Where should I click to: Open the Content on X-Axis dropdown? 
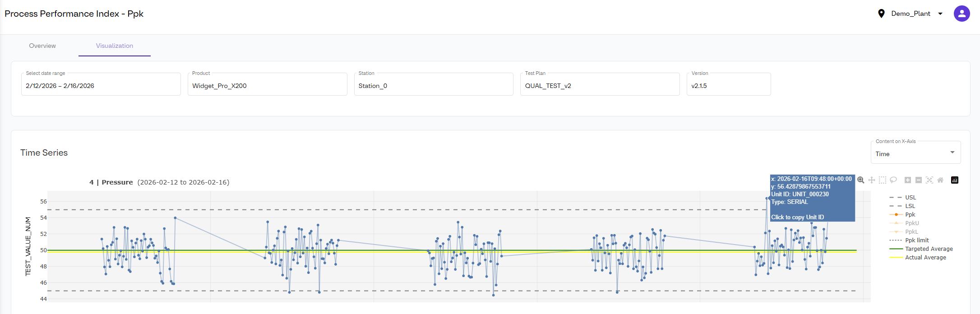915,154
